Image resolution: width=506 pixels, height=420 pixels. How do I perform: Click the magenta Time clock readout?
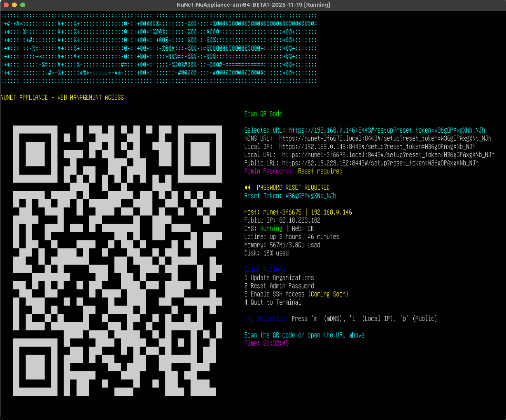(x=266, y=343)
